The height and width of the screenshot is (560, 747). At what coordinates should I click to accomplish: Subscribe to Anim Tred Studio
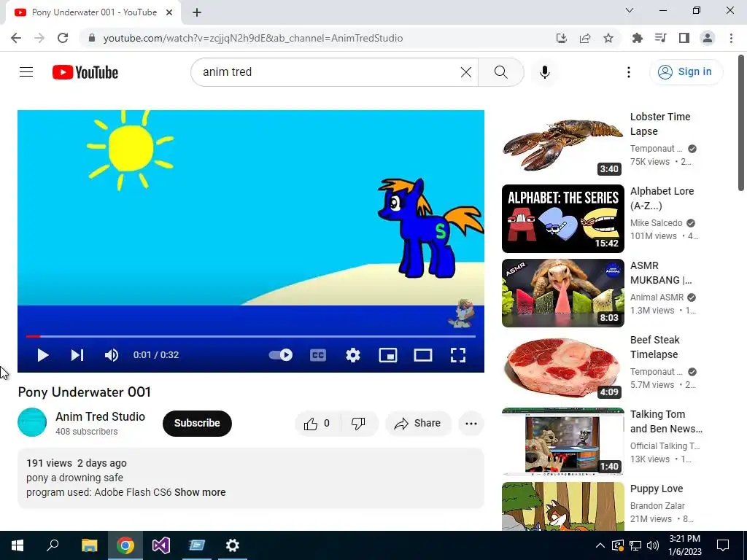point(197,424)
